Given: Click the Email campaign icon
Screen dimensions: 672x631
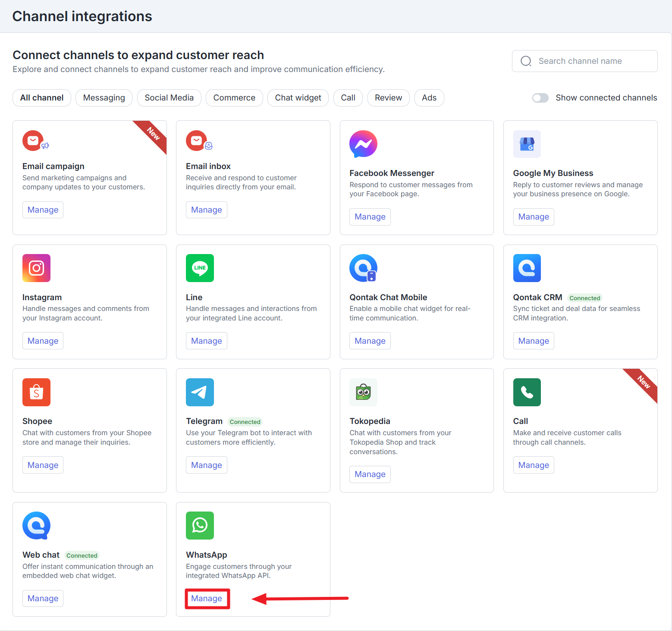Looking at the screenshot, I should coord(36,141).
